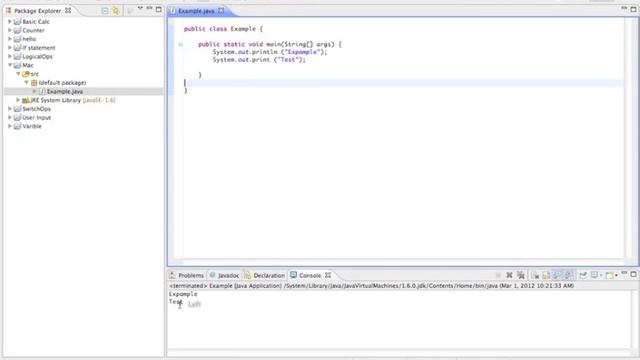Collapse the default package node
The height and width of the screenshot is (360, 640).
coord(26,82)
